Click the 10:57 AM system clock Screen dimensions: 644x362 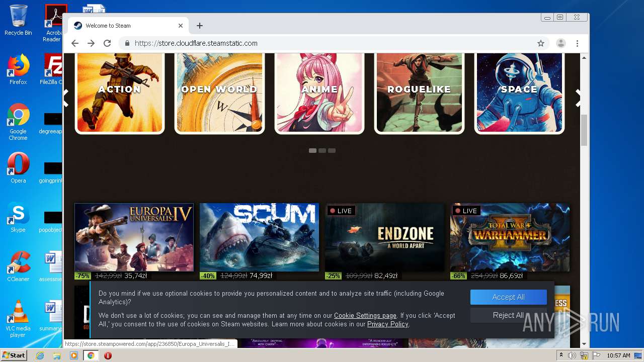point(618,355)
